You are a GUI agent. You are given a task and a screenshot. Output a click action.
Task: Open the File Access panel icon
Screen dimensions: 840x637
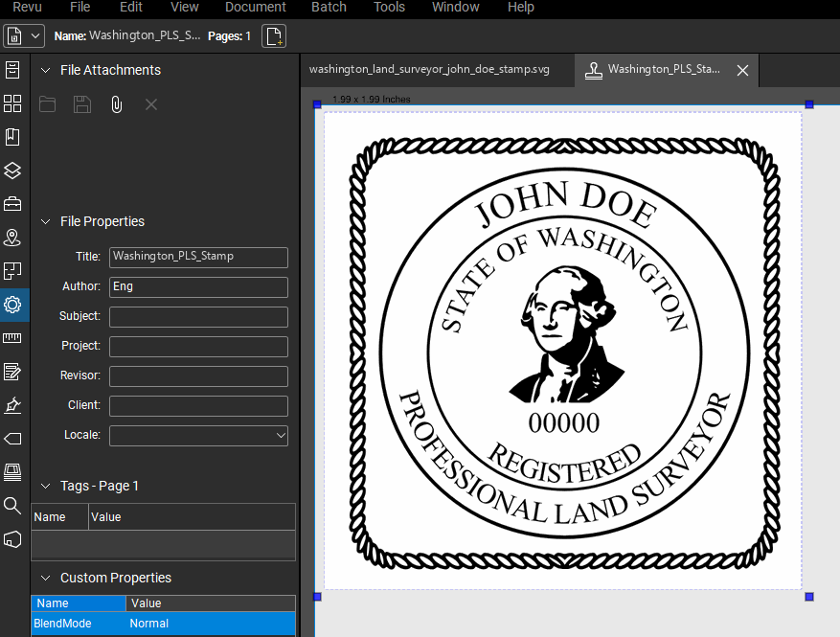coord(12,70)
